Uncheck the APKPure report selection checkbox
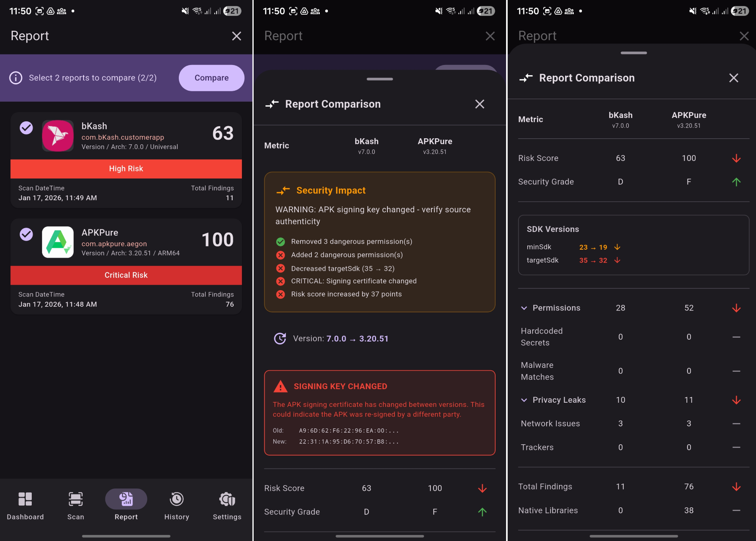Viewport: 756px width, 541px height. tap(26, 234)
